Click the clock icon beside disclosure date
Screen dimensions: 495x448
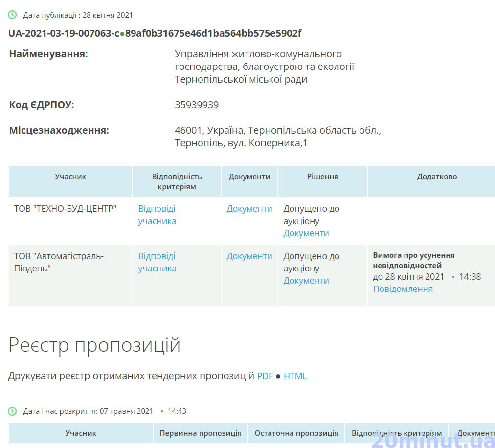[12, 411]
